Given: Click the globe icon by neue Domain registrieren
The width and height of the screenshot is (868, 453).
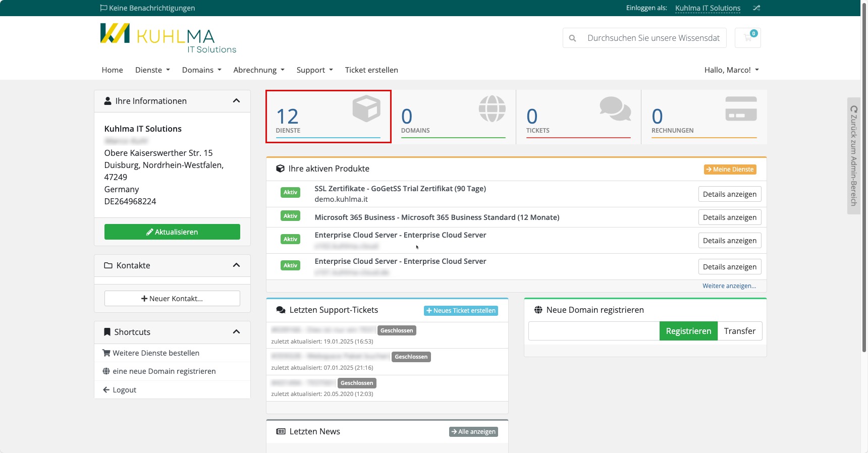Looking at the screenshot, I should (106, 371).
